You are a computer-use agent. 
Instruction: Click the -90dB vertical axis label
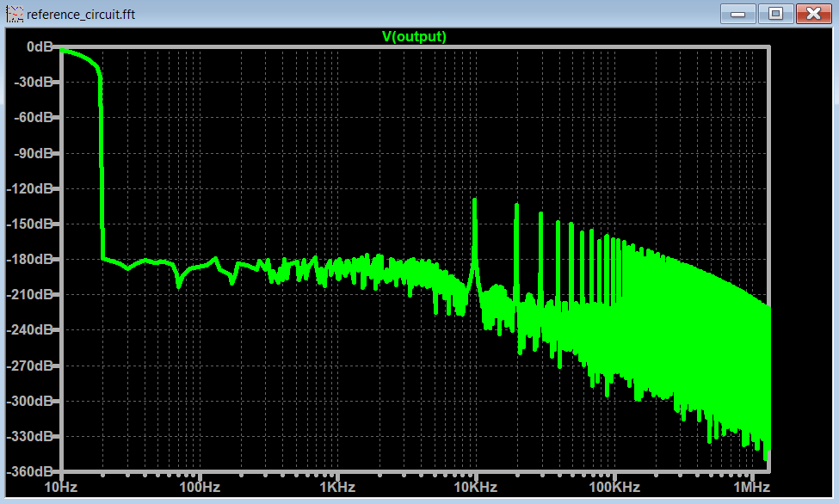tap(35, 153)
